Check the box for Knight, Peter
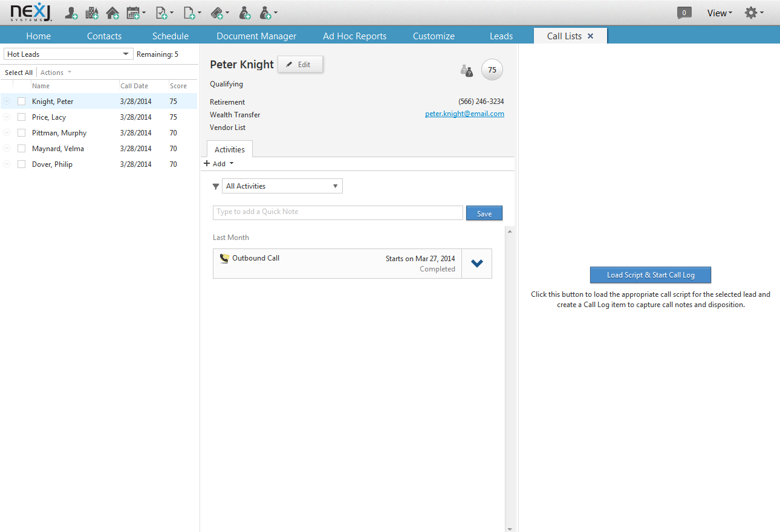The image size is (780, 532). point(22,102)
